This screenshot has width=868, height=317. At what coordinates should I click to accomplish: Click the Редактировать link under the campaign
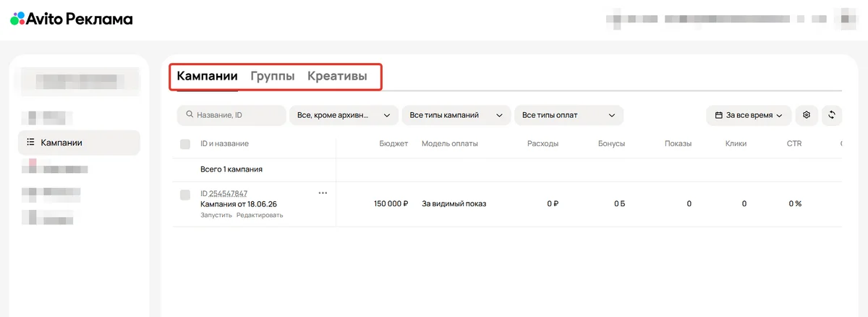[x=260, y=215]
